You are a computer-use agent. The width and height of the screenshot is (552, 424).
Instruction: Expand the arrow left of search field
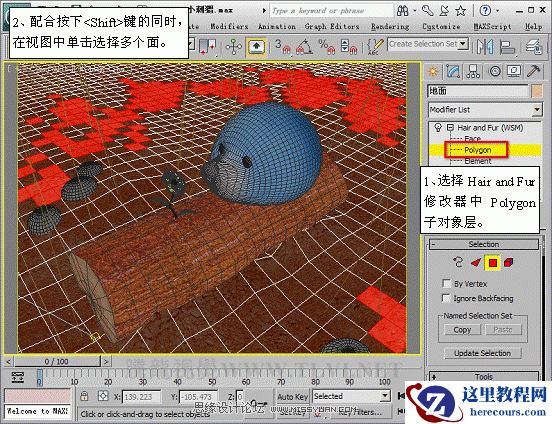pos(264,11)
